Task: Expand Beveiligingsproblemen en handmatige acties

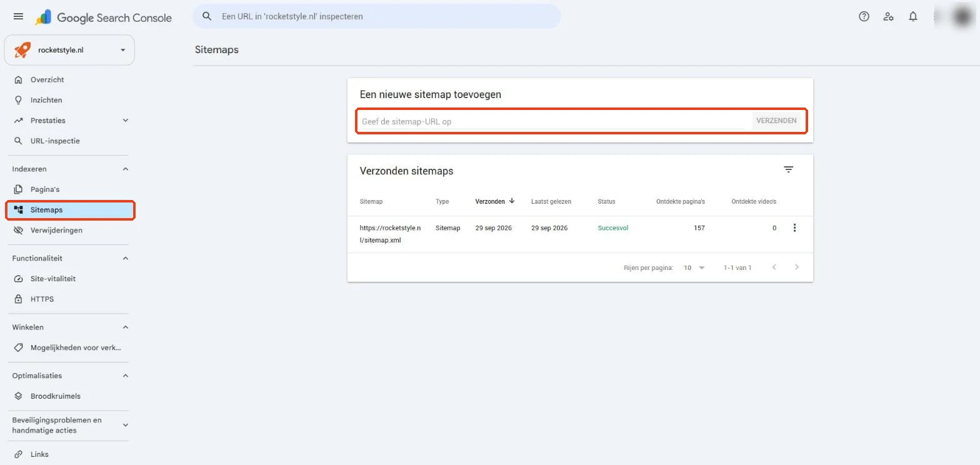Action: [x=125, y=425]
